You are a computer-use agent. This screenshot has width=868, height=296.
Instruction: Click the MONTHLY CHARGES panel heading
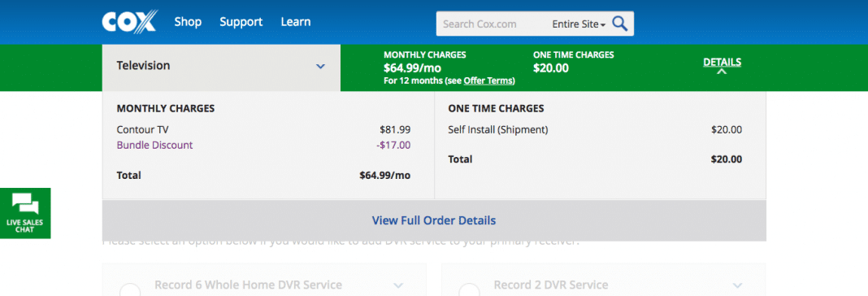pyautogui.click(x=166, y=109)
